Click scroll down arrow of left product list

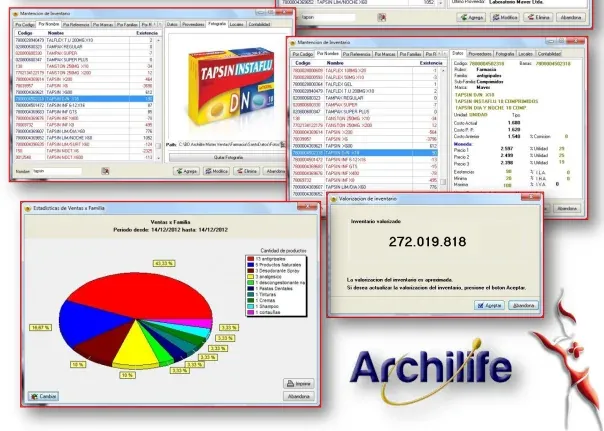(x=158, y=158)
